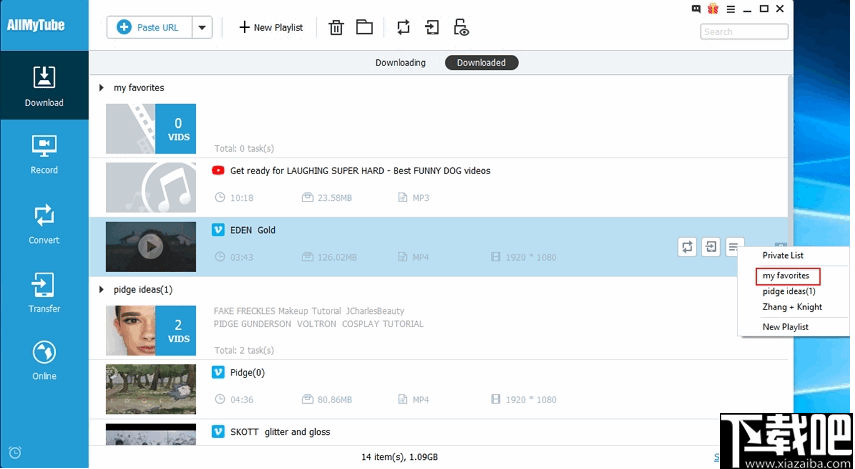Select the 'Get ready for LAUGHING SUPER HARD' title
Image resolution: width=855 pixels, height=469 pixels.
coord(360,171)
